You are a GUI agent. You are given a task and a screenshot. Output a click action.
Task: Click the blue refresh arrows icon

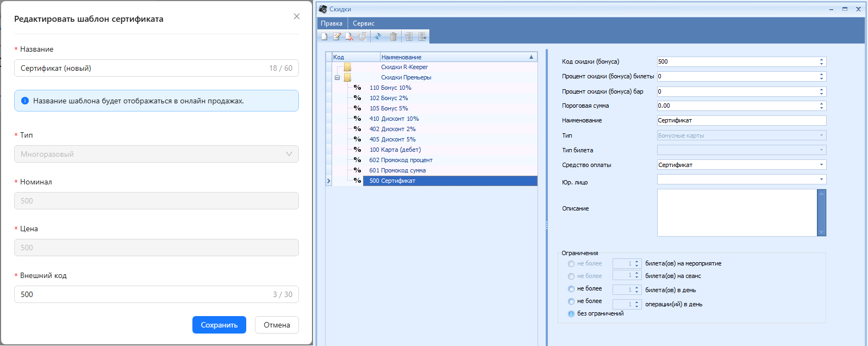tap(378, 37)
